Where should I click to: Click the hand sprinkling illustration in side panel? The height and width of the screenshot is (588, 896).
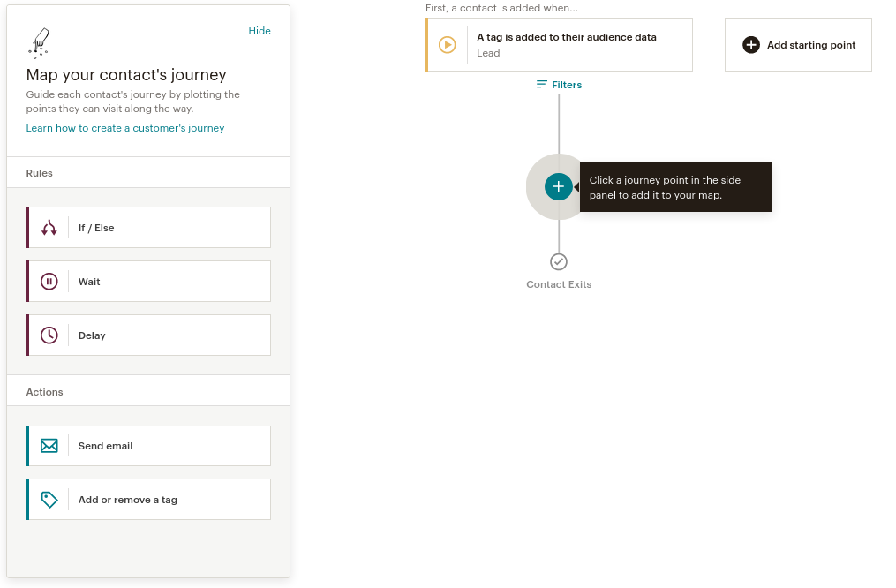39,43
